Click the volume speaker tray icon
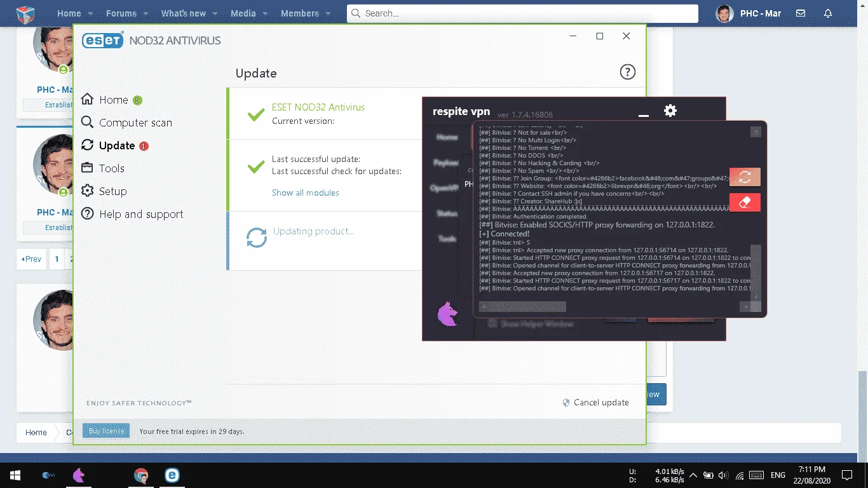Viewport: 868px width, 488px height. pyautogui.click(x=724, y=475)
